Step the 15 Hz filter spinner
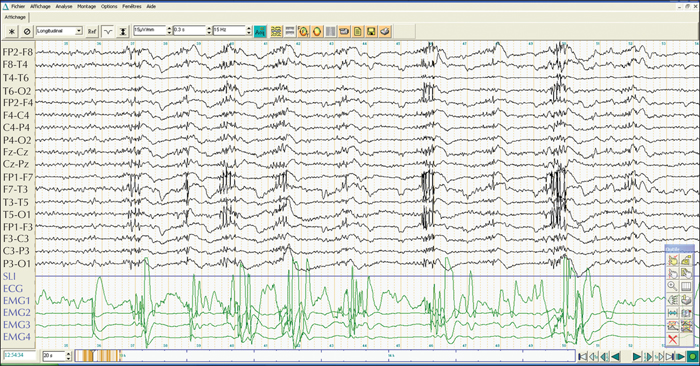This screenshot has width=700, height=366. (249, 30)
